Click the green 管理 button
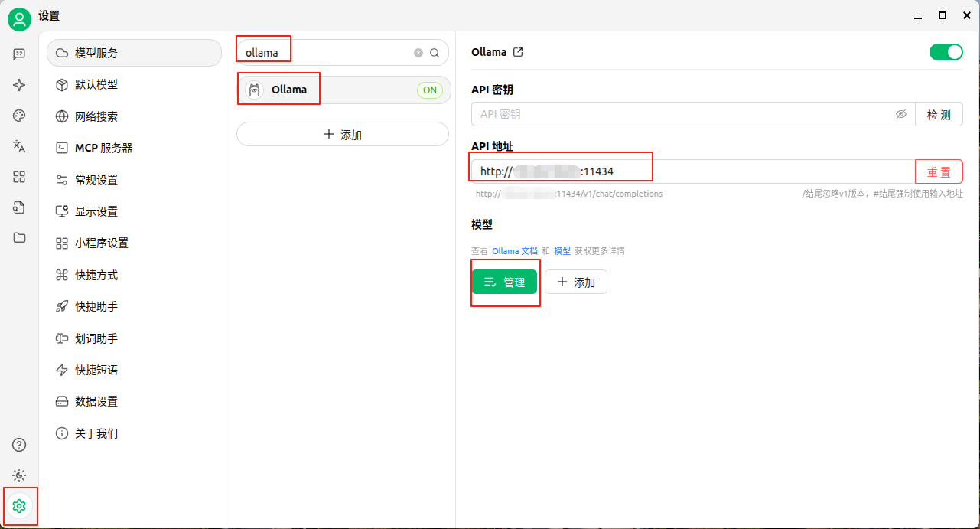 click(x=504, y=282)
